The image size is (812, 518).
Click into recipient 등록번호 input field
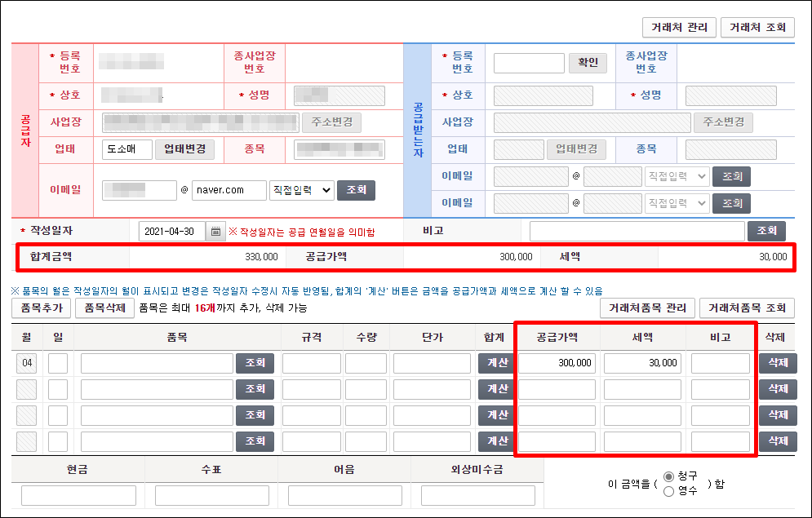click(x=529, y=63)
